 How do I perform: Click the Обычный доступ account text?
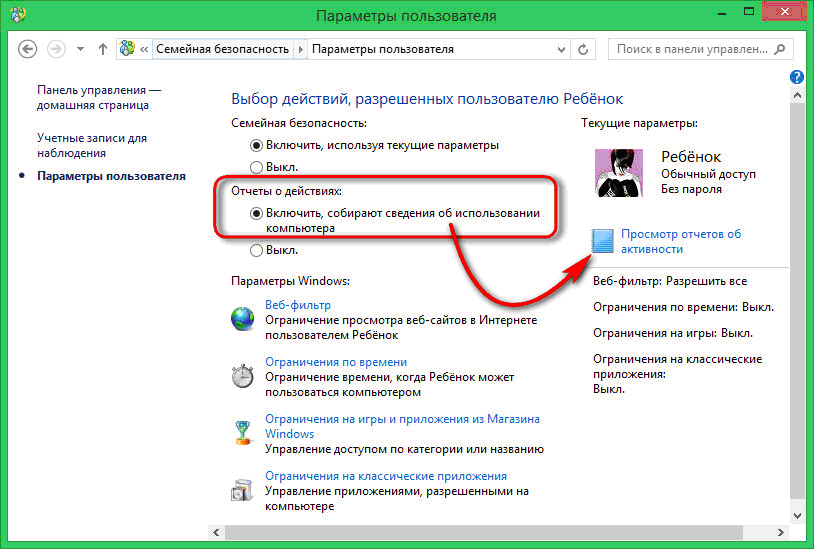708,174
